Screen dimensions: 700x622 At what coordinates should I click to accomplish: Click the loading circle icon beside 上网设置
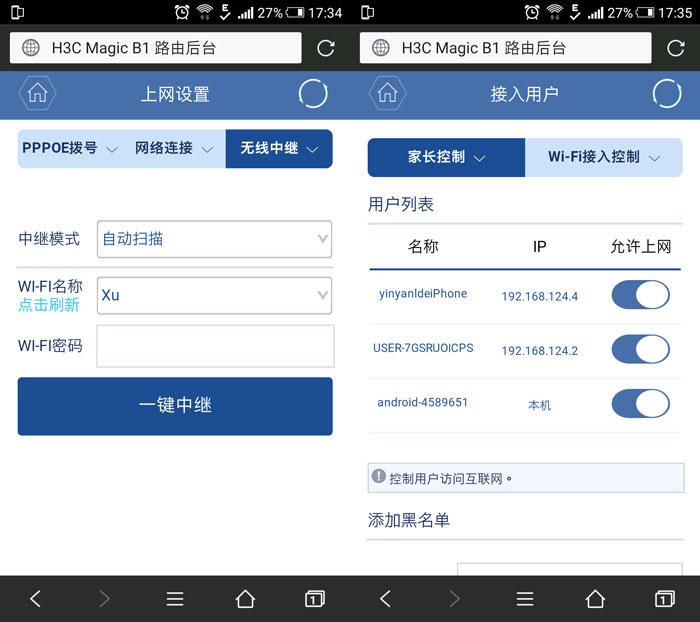pyautogui.click(x=313, y=94)
